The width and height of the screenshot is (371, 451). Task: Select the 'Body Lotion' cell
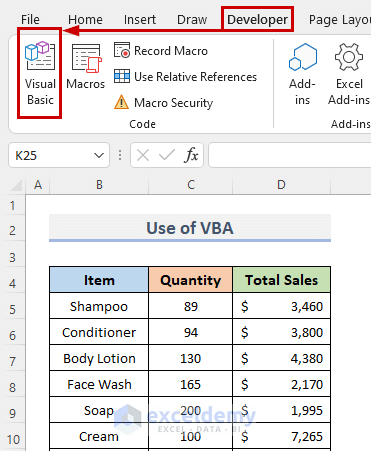pos(99,358)
